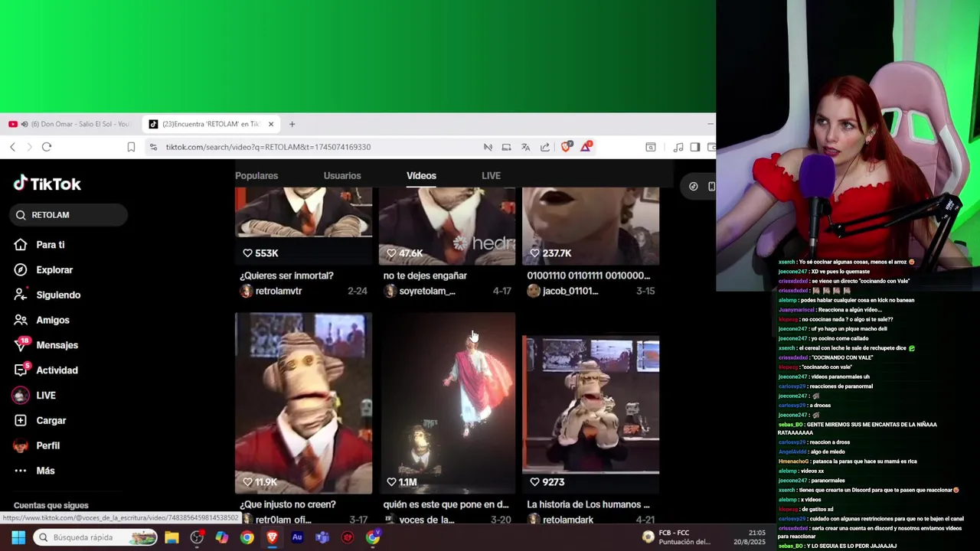Viewport: 980px width, 551px height.
Task: Click the Búsqueda rápida taskbar search
Action: click(95, 538)
